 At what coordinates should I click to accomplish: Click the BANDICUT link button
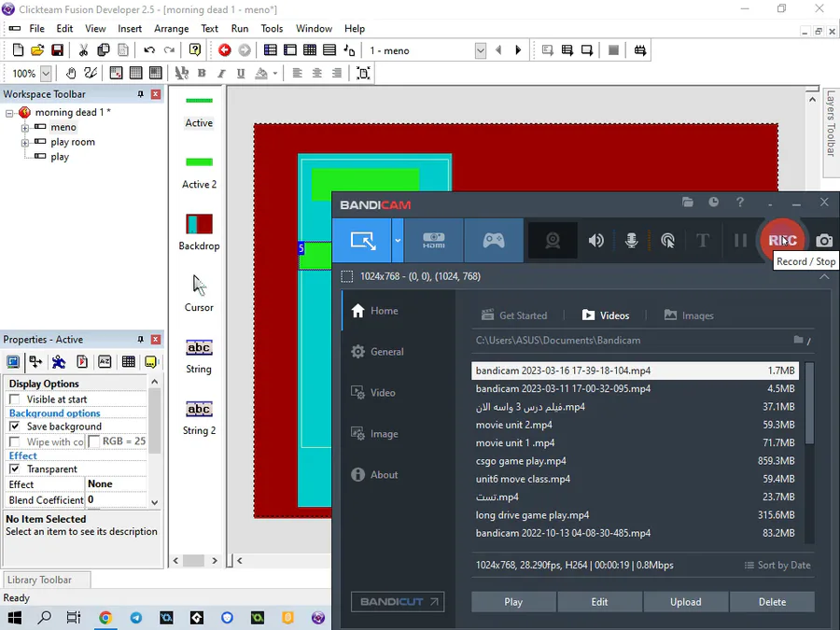tap(398, 602)
